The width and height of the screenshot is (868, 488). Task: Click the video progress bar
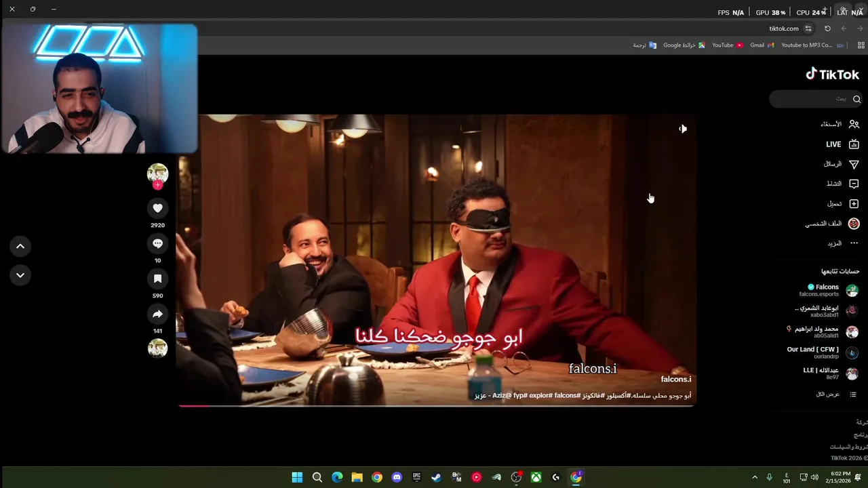tap(437, 405)
